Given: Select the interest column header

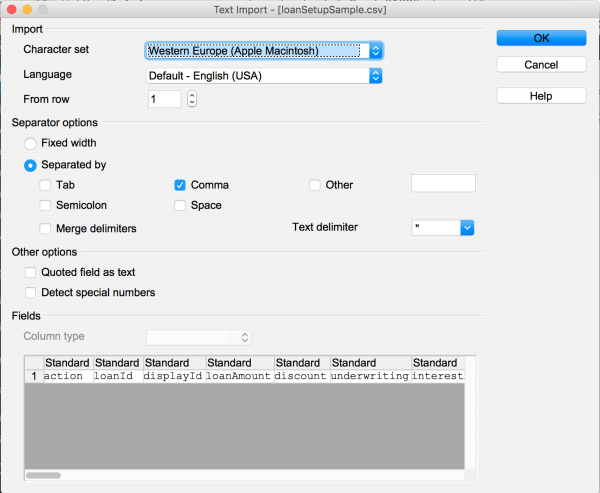Looking at the screenshot, I should point(438,362).
